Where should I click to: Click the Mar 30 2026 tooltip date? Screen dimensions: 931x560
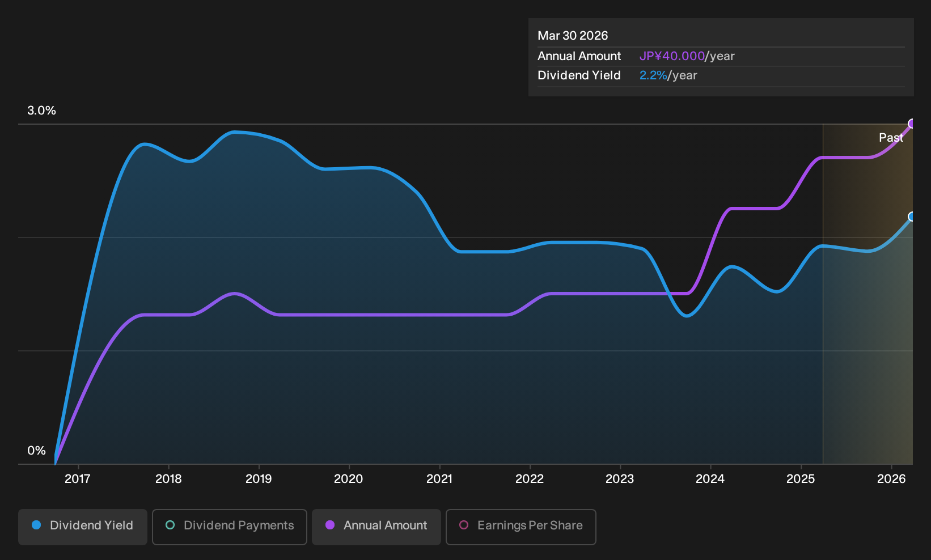coord(573,36)
